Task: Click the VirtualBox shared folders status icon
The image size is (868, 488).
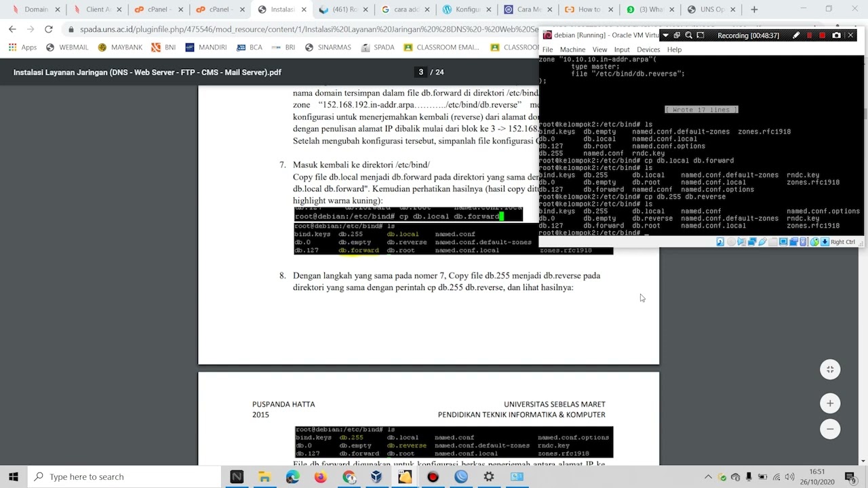Action: coord(772,242)
